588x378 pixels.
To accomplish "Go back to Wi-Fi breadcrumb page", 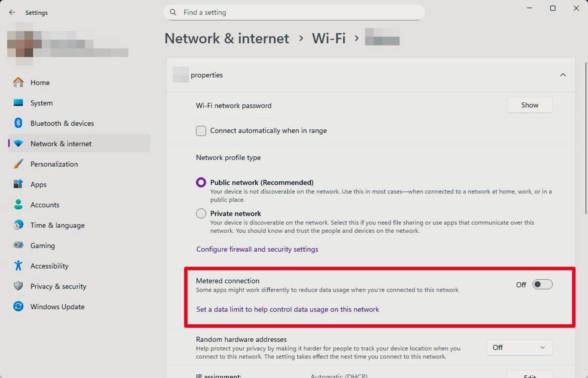I will point(328,38).
